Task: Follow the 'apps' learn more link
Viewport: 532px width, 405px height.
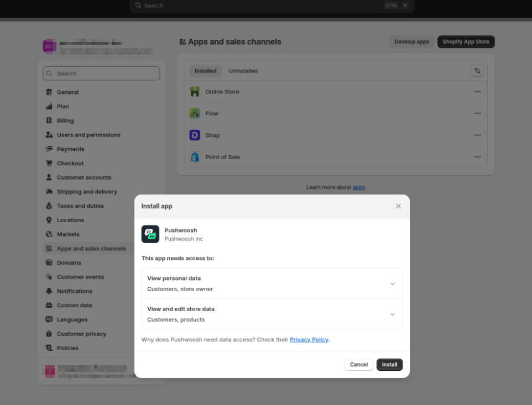Action: pos(358,187)
